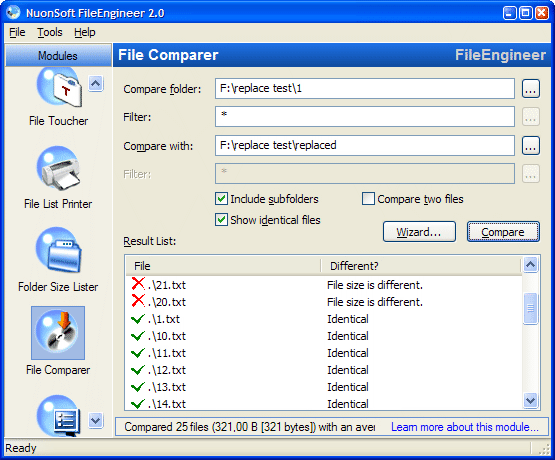Open the File Toucher module icon
The height and width of the screenshot is (460, 555).
click(59, 87)
